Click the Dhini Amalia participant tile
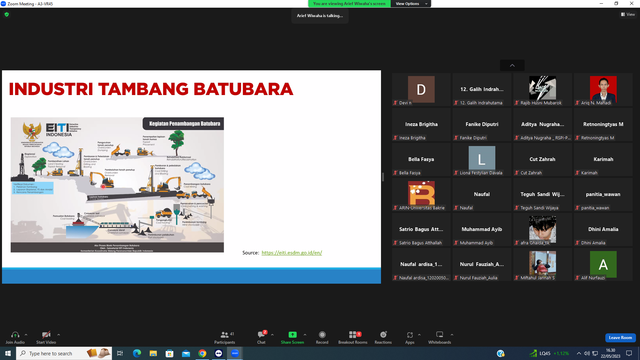 click(603, 230)
